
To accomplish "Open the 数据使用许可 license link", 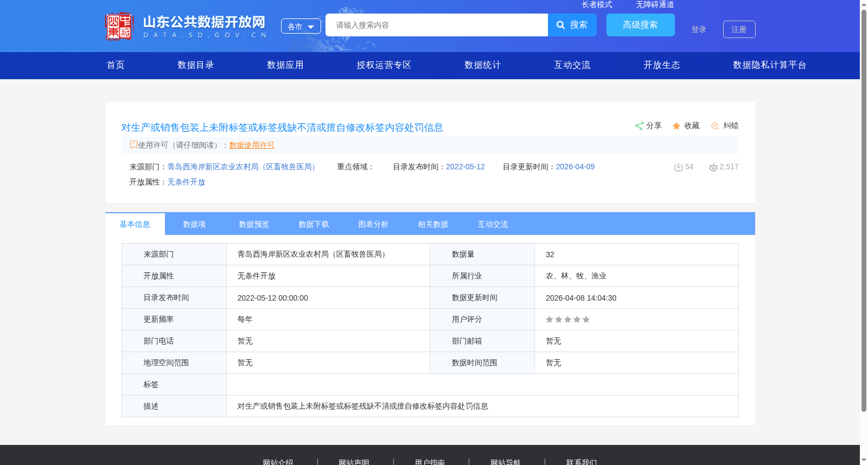I will [252, 145].
